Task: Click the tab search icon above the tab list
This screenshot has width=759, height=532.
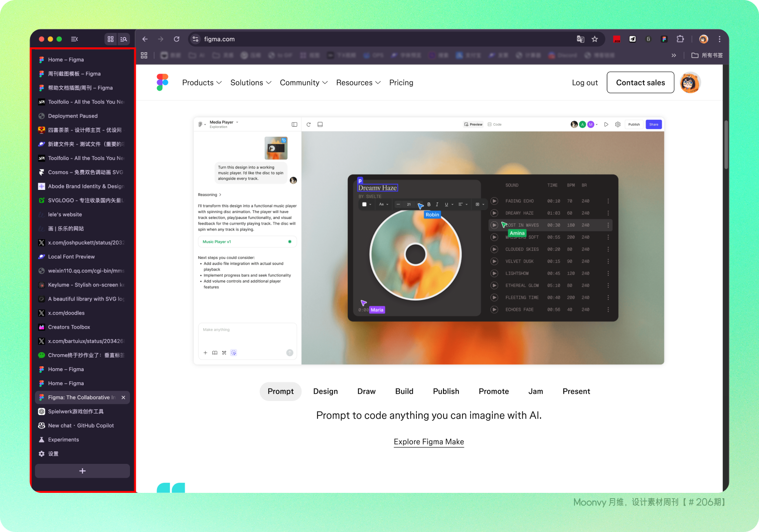Action: click(x=124, y=39)
